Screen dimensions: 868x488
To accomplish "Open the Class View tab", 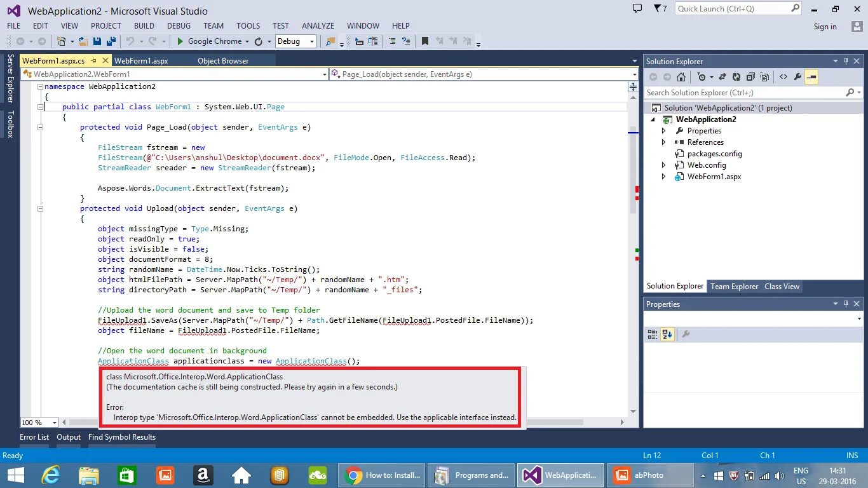I will (x=782, y=287).
